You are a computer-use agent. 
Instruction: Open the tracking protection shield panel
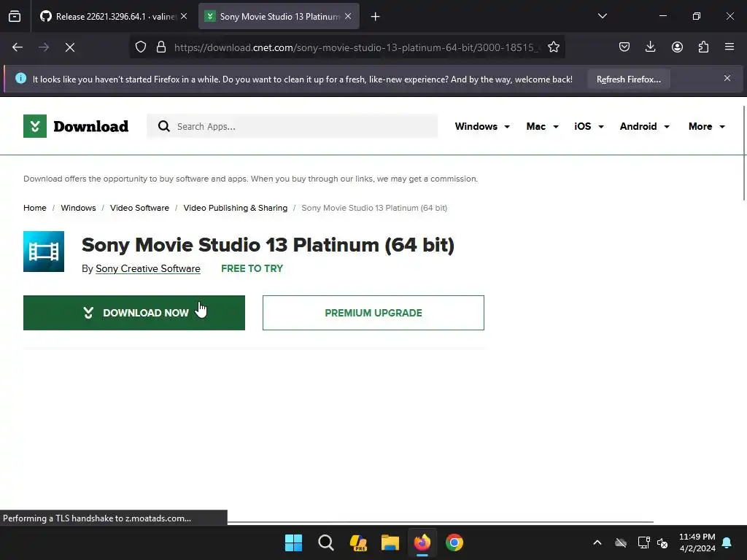click(141, 47)
